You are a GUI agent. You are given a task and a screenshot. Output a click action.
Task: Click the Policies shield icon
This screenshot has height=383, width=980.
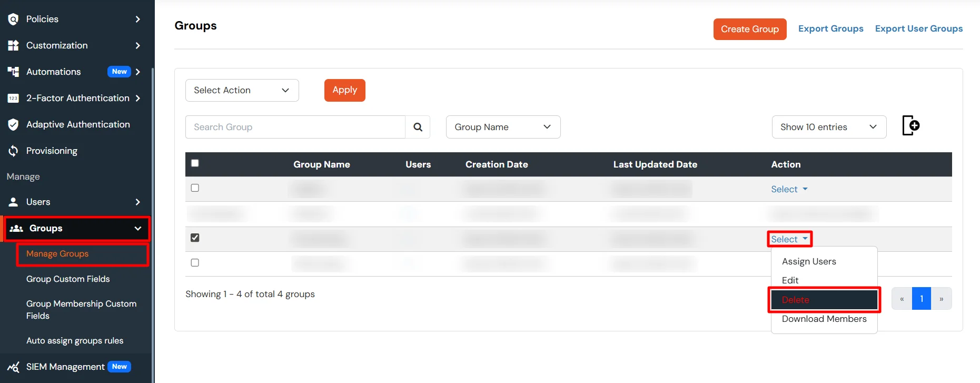13,19
